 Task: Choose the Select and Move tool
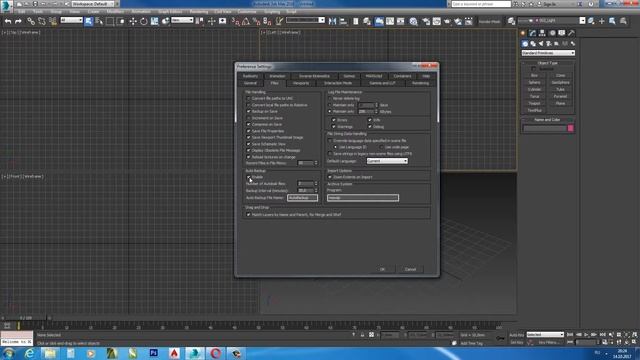pos(133,21)
